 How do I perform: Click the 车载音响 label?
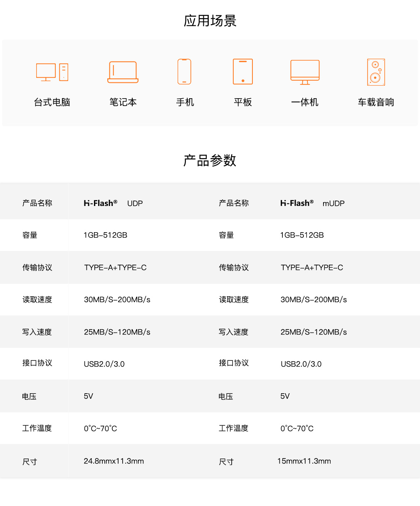tap(376, 102)
